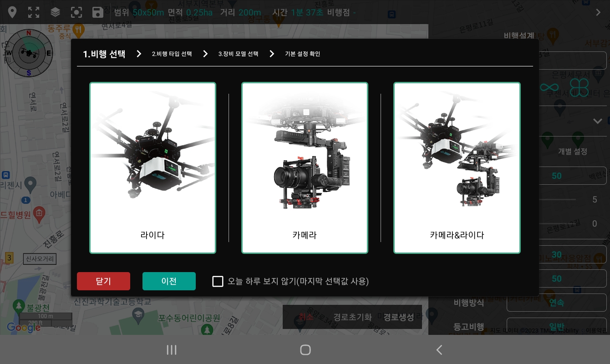Click the red 닫기 button
610x364 pixels.
[x=103, y=281]
